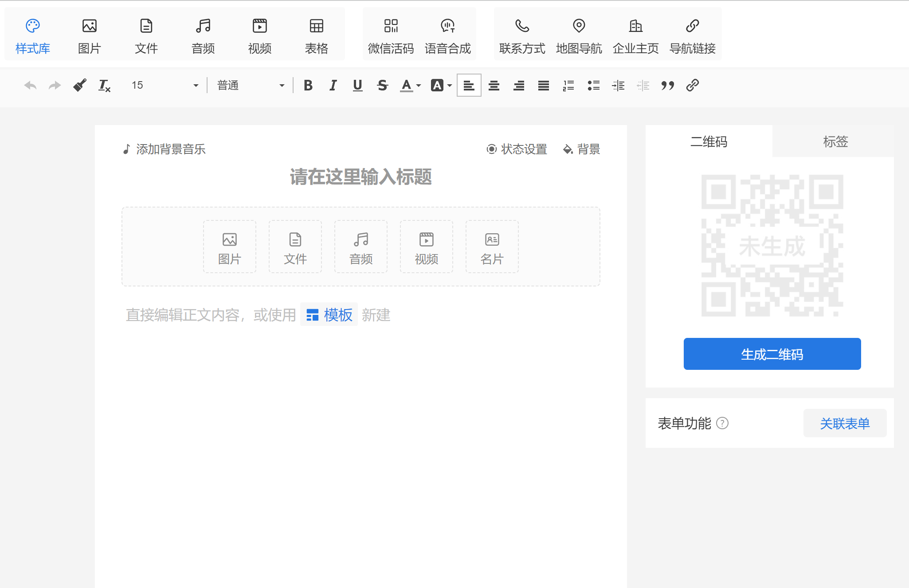Open the text background color picker
Viewport: 909px width, 588px height.
coord(441,85)
